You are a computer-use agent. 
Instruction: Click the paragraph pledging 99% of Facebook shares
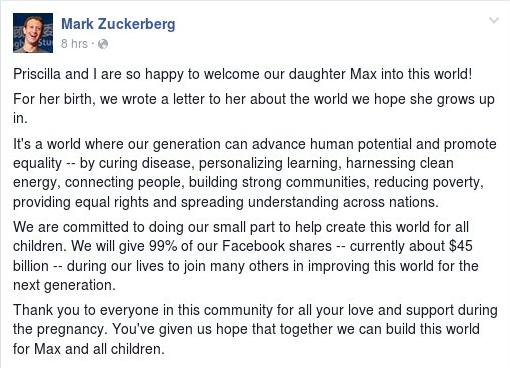pos(246,256)
